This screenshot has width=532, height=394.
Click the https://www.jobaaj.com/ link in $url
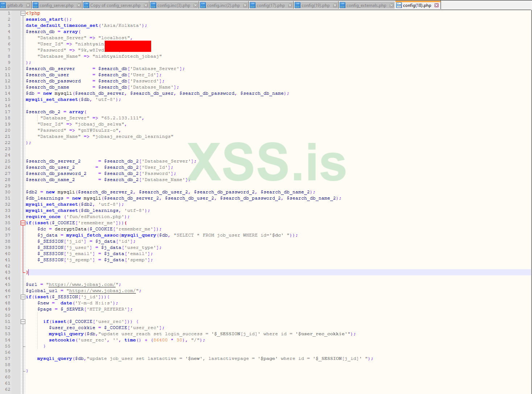81,284
